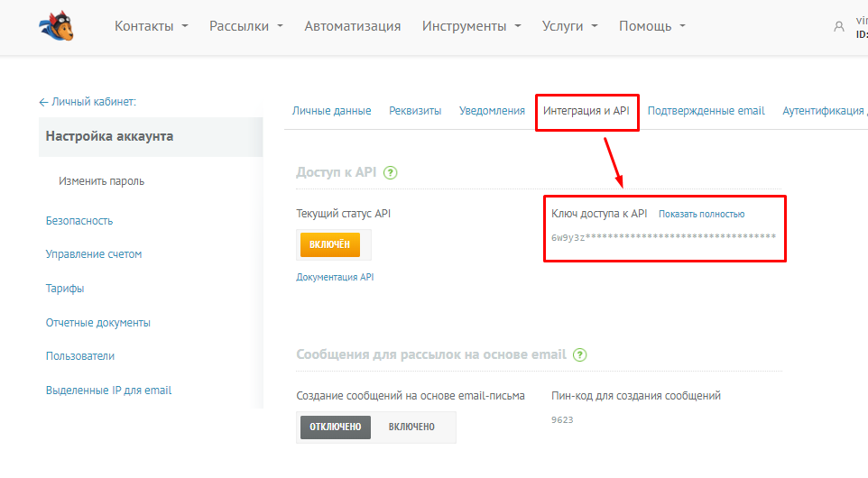The width and height of the screenshot is (868, 478).
Task: Expand the Инструменты menu
Action: (471, 26)
